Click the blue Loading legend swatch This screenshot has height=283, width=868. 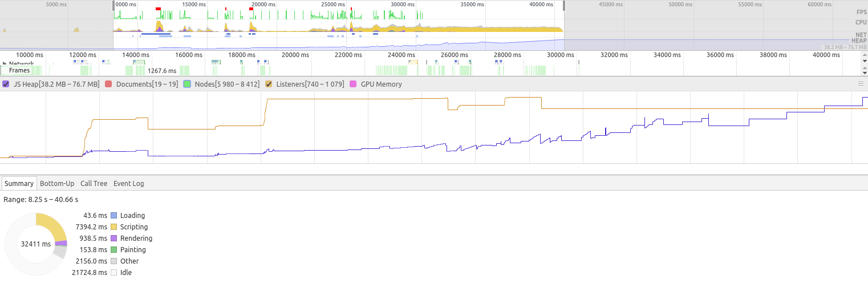point(113,216)
